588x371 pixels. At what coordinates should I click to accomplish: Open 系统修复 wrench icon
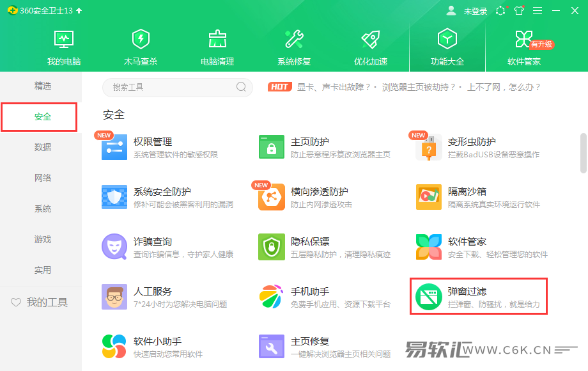click(x=294, y=39)
